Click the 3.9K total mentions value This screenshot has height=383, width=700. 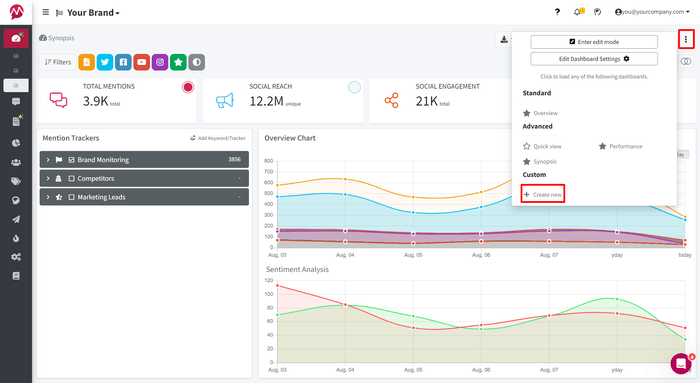click(95, 101)
